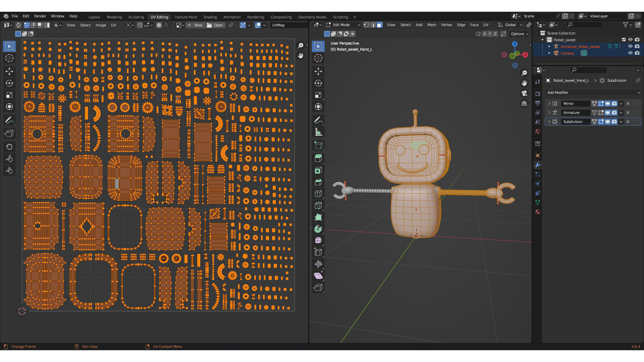Switch to the Texture Paint workspace tab
Viewport: 644px width, 362px height.
pyautogui.click(x=185, y=17)
